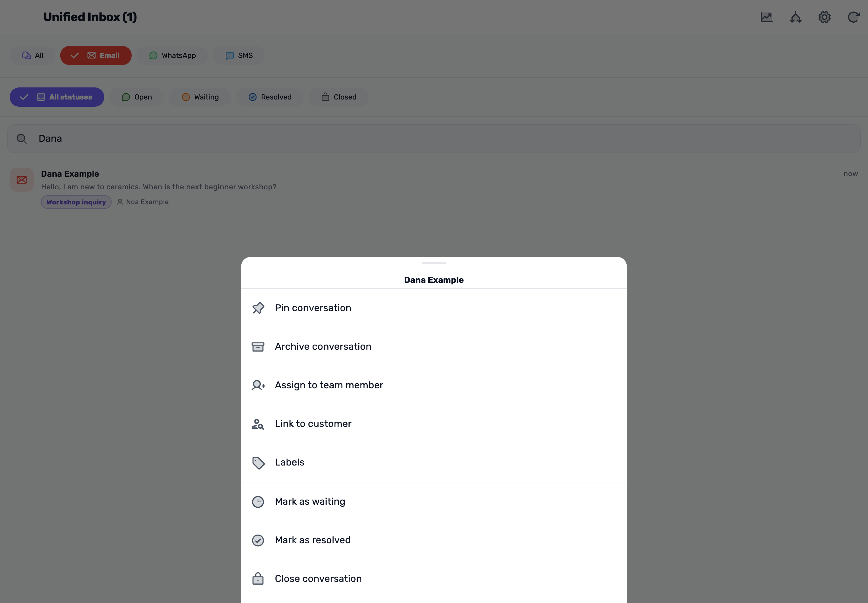The height and width of the screenshot is (603, 868).
Task: Choose Mark as waiting
Action: 434,501
